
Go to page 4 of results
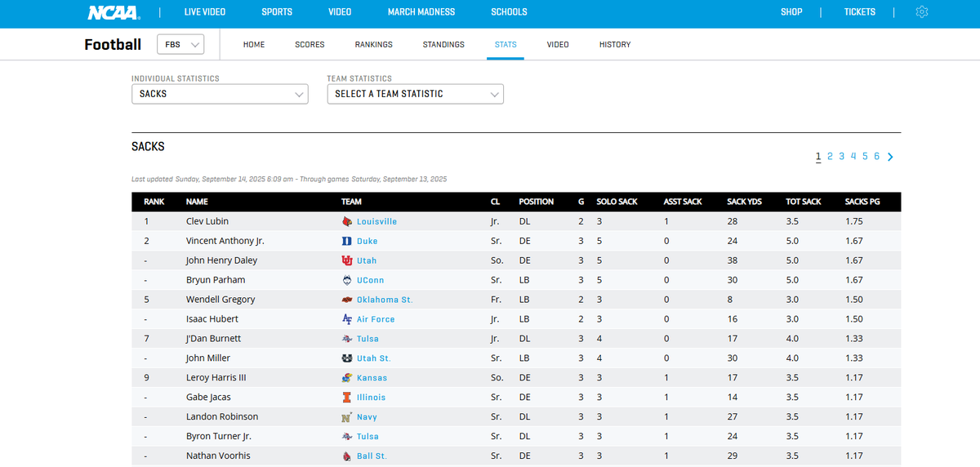point(853,156)
